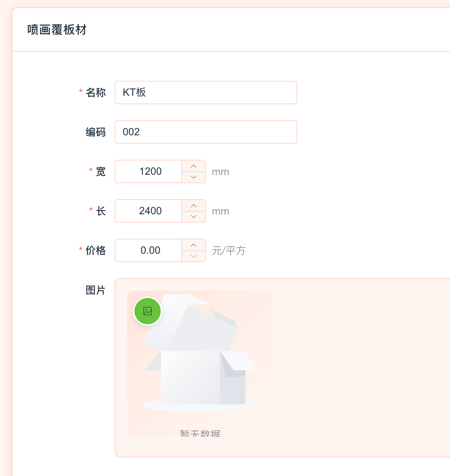Click the 喷画覆板材 page title
Image resolution: width=450 pixels, height=476 pixels.
57,30
